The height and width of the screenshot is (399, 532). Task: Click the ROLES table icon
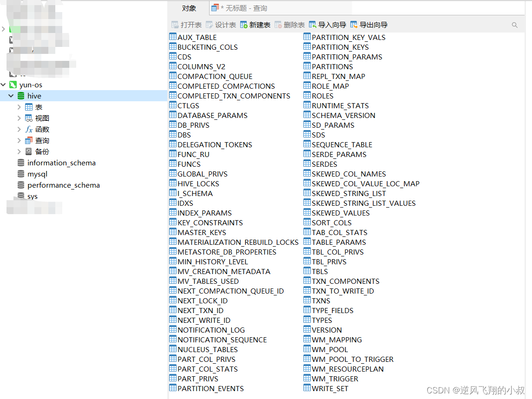307,95
